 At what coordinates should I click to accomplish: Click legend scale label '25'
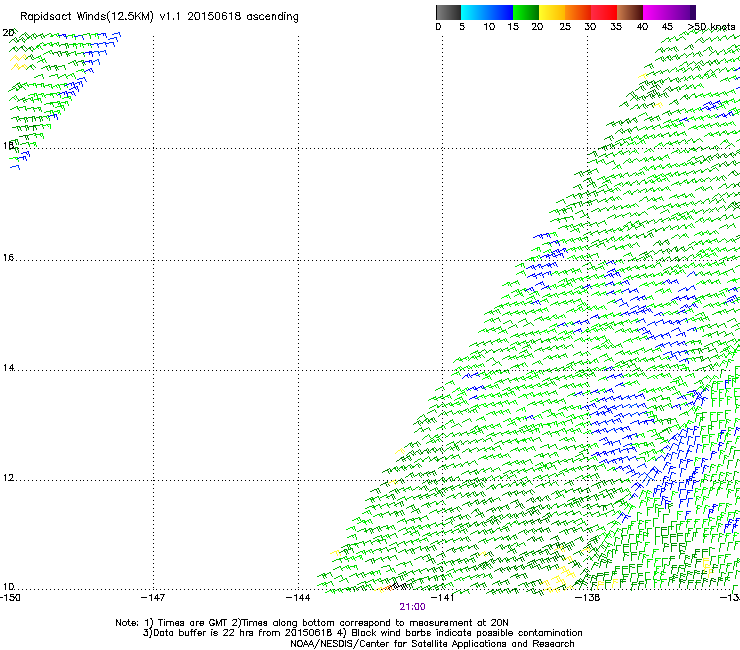point(565,27)
